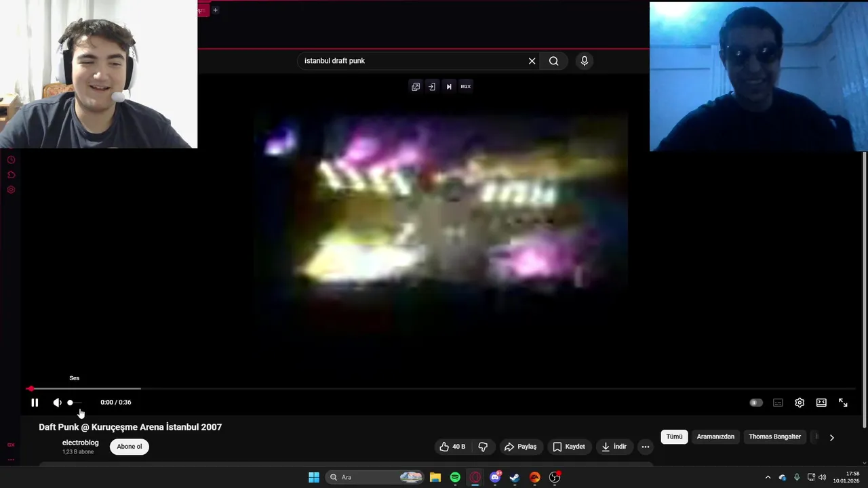Screen dimensions: 868x488
Task: Enter fullscreen video mode
Action: pyautogui.click(x=843, y=403)
